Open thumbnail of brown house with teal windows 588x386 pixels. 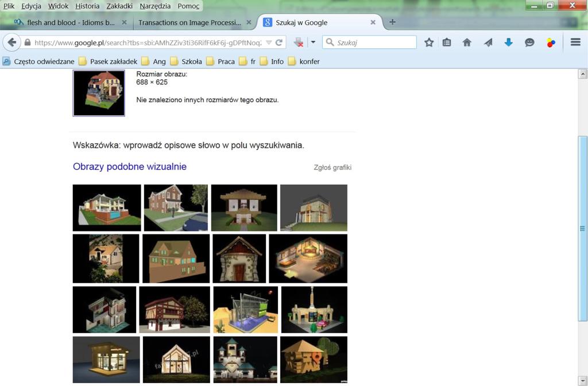[176, 259]
